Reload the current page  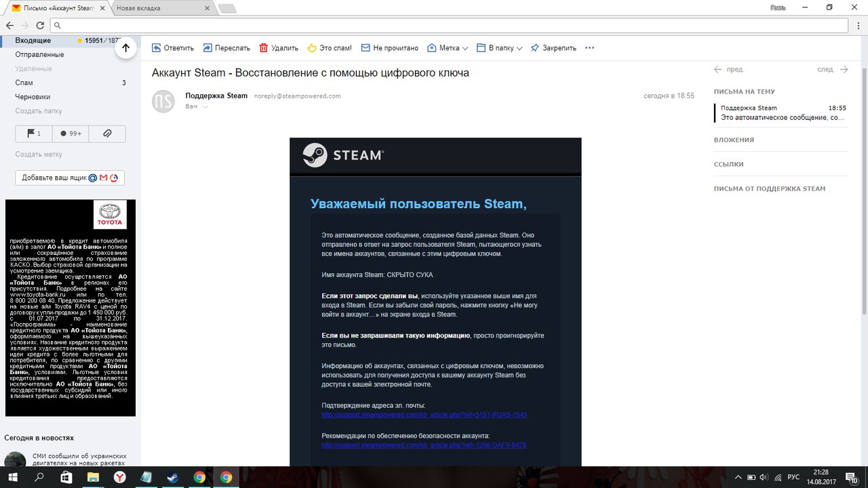(40, 25)
